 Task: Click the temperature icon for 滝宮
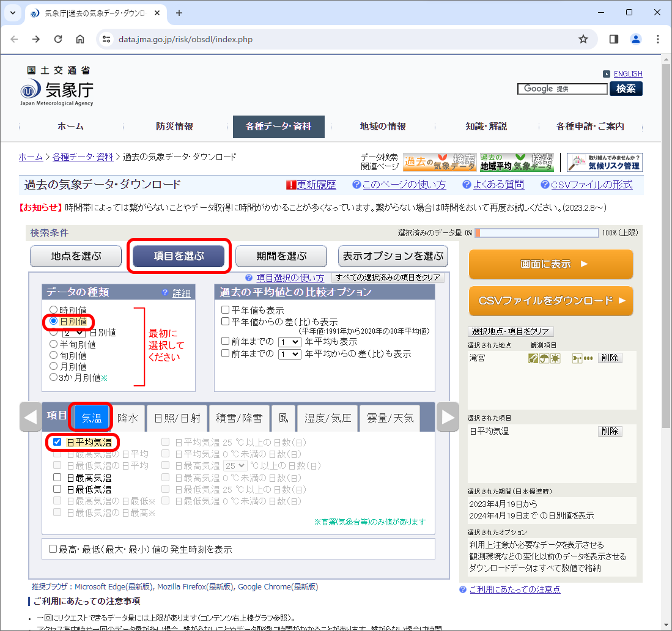(x=533, y=359)
